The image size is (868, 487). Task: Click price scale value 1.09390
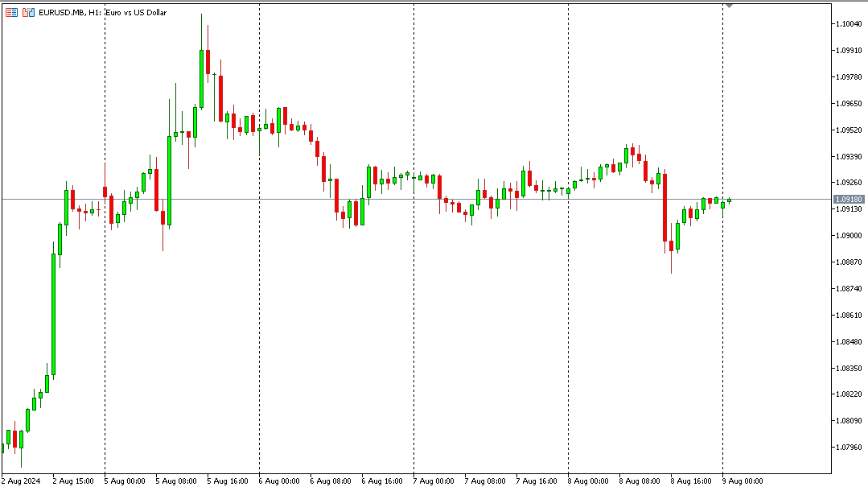coord(849,157)
